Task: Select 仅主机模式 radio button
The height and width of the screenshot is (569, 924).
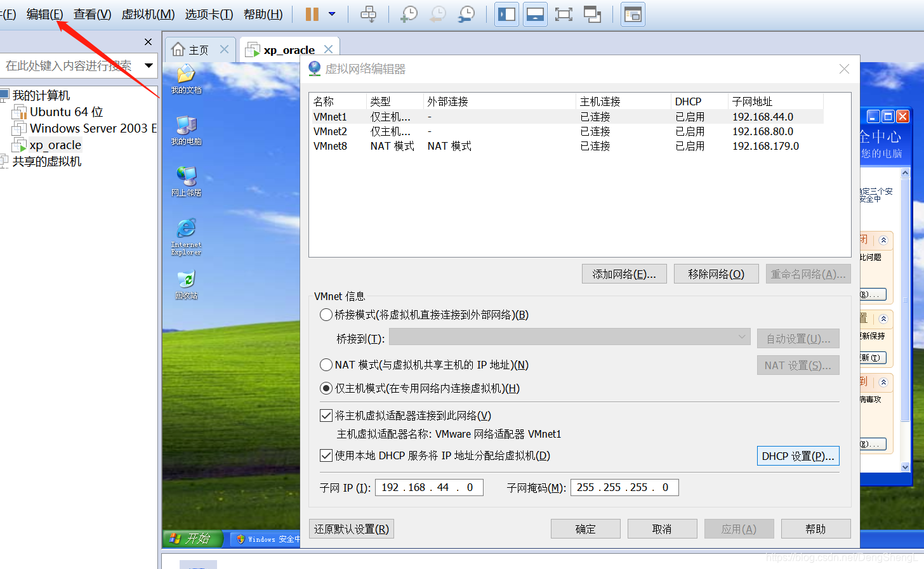Action: click(326, 388)
